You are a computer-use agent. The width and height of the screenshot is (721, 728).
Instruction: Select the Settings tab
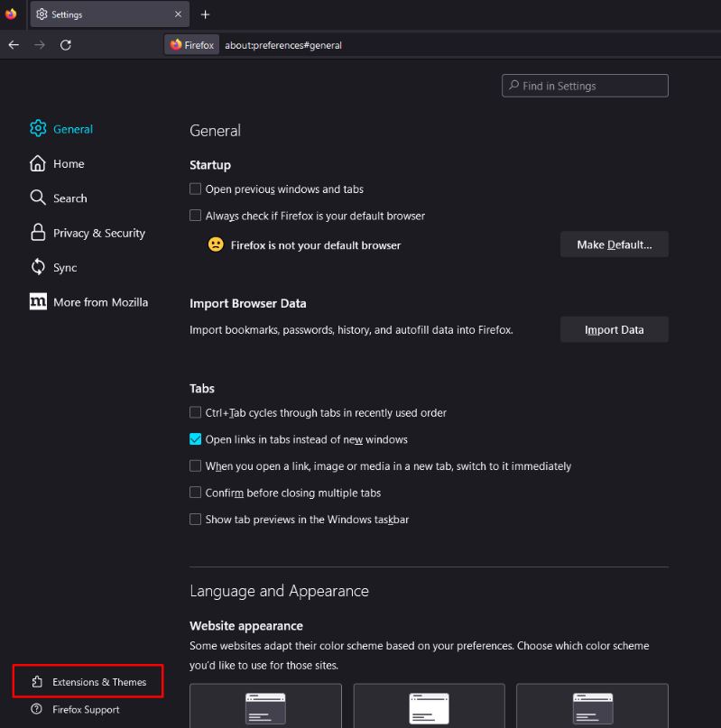109,14
